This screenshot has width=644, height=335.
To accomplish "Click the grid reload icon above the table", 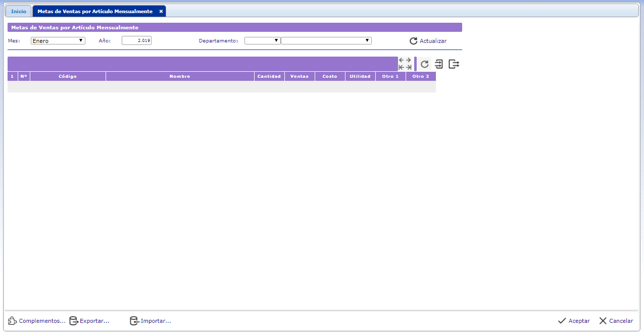I will [425, 64].
